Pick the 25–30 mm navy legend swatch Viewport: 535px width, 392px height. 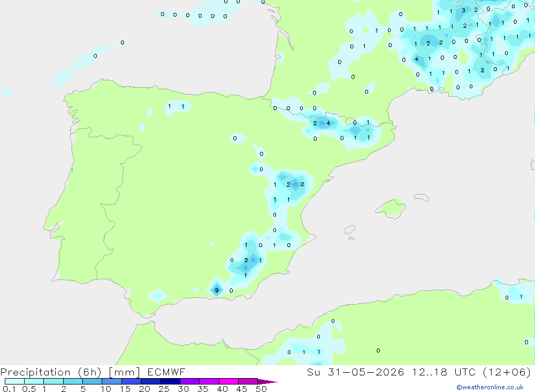[x=170, y=381]
